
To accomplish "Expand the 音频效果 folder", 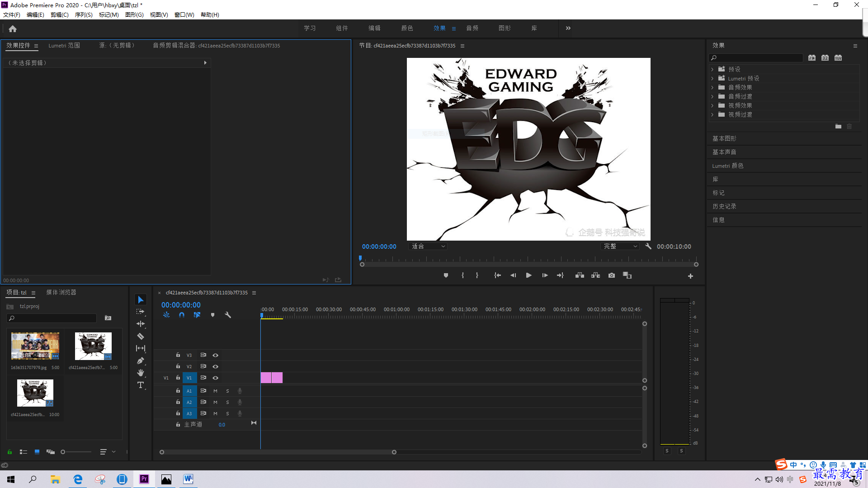I will tap(712, 87).
